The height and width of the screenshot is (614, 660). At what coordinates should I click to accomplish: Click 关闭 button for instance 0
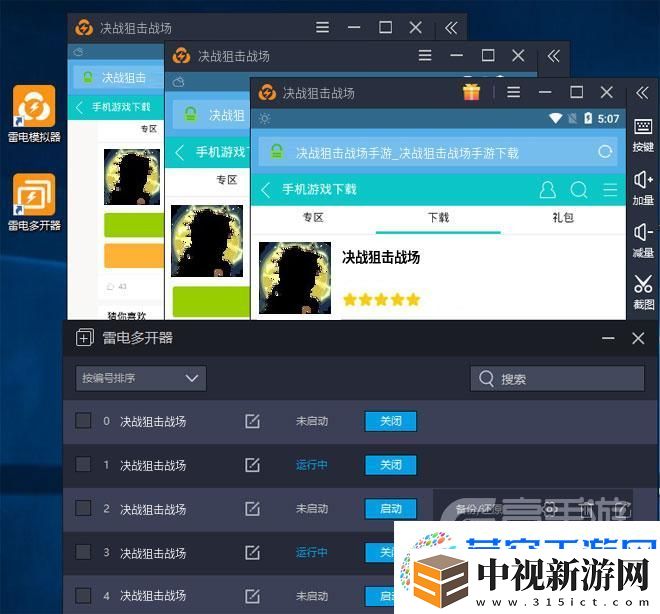[391, 421]
